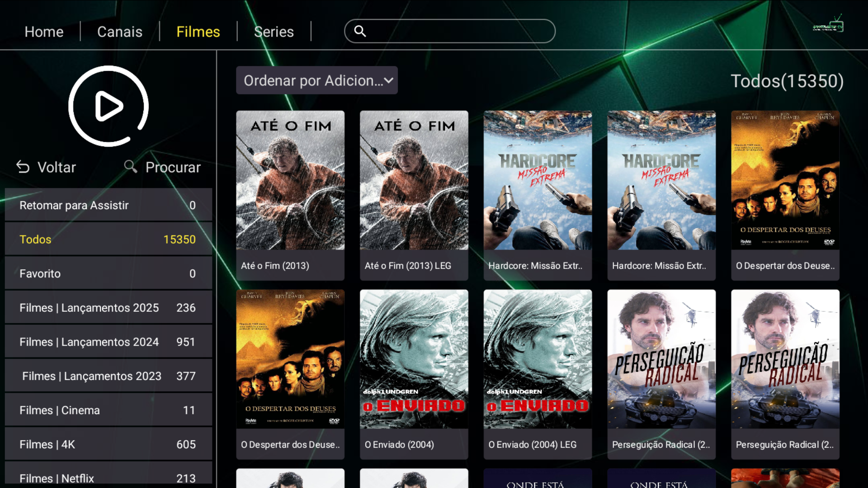Click inside the top search field
Viewport: 868px width, 488px height.
tap(457, 31)
